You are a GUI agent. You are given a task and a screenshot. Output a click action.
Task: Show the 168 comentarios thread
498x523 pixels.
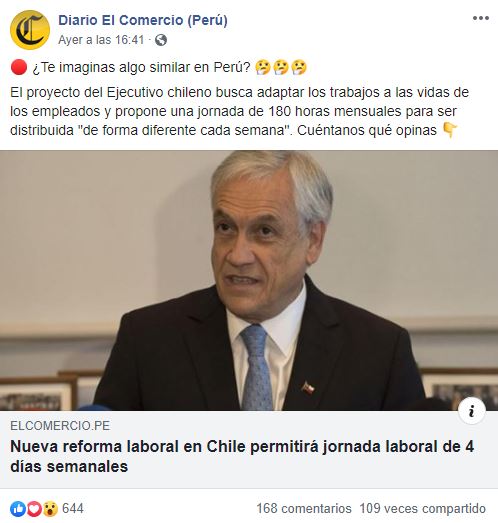coord(304,509)
